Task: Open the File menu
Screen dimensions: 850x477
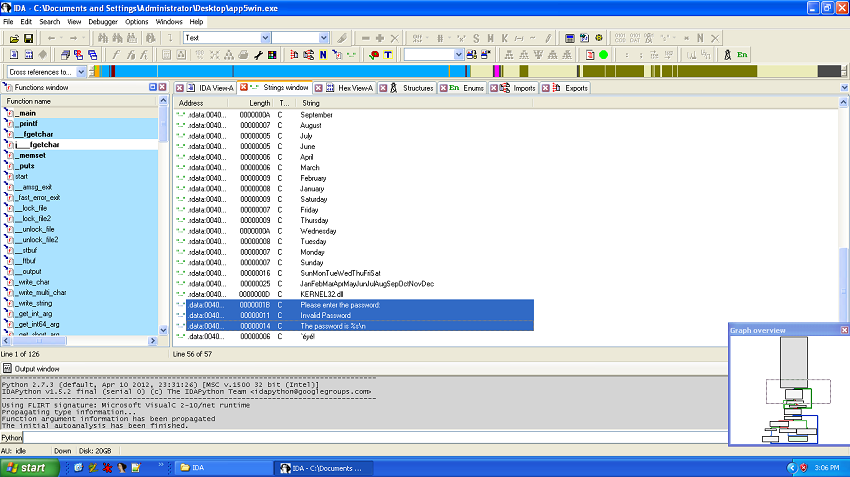Action: point(8,22)
